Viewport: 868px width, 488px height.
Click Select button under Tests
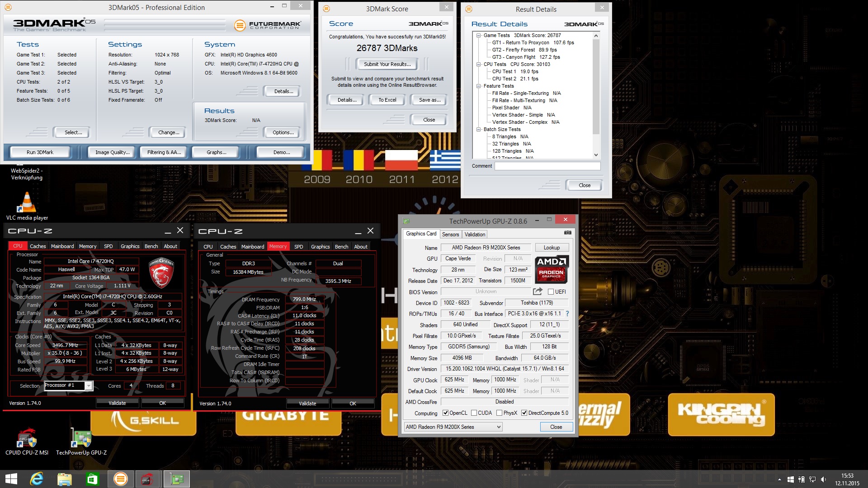(73, 132)
